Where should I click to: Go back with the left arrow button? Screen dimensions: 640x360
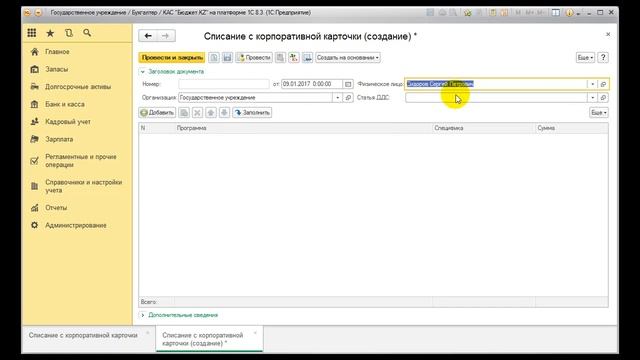[148, 36]
